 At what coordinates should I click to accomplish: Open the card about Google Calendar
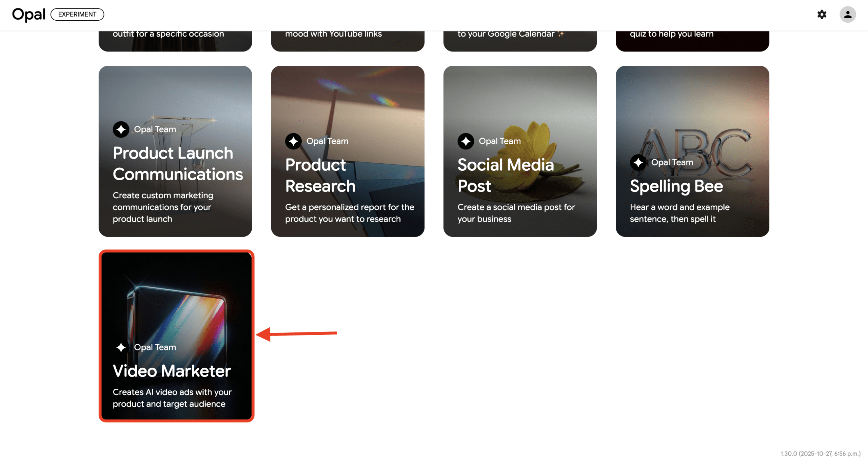(520, 41)
